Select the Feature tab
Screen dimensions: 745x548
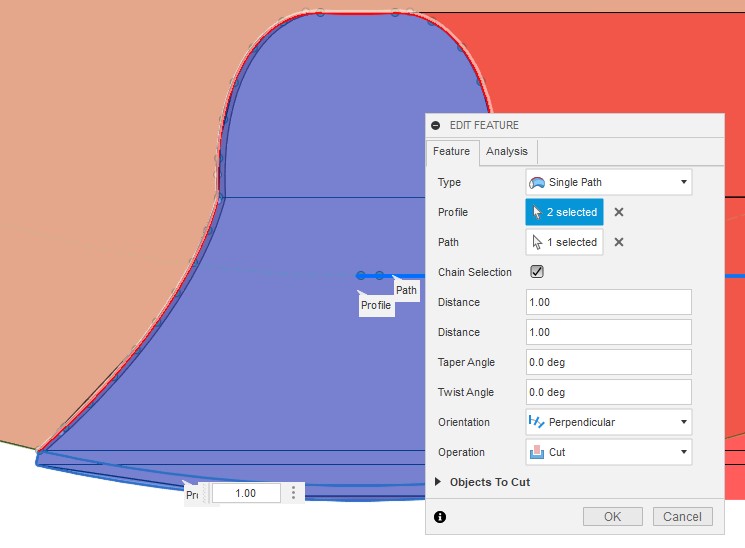451,152
